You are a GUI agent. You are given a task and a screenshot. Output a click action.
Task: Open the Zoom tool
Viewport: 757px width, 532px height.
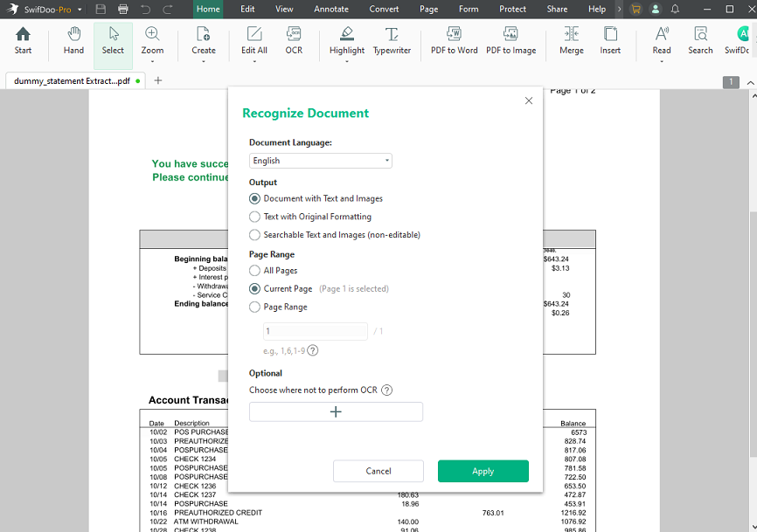tap(152, 41)
